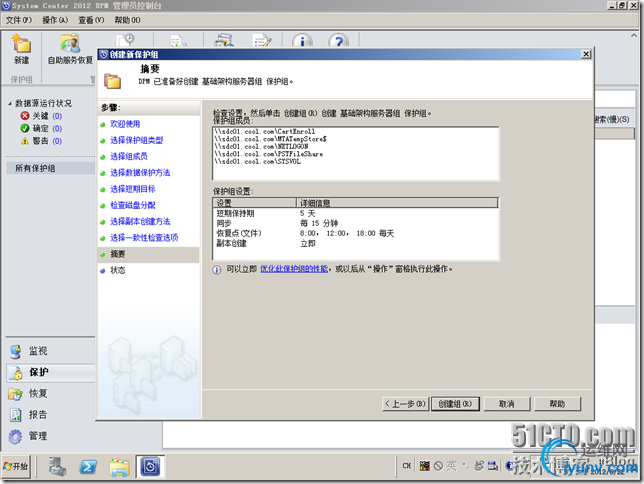Click the CH language indicator in tray
This screenshot has height=484, width=644.
[407, 466]
